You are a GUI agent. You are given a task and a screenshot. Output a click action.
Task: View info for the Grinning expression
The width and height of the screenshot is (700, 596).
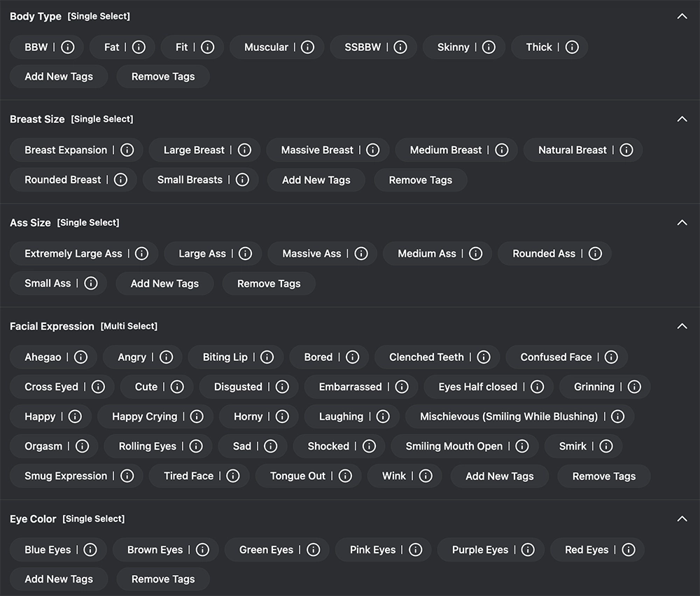[x=633, y=387]
